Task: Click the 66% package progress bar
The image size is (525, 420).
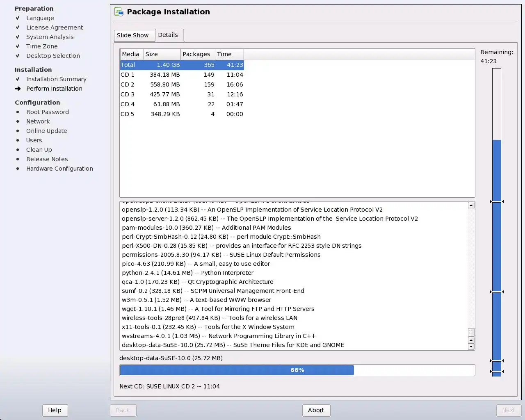Action: pyautogui.click(x=297, y=370)
